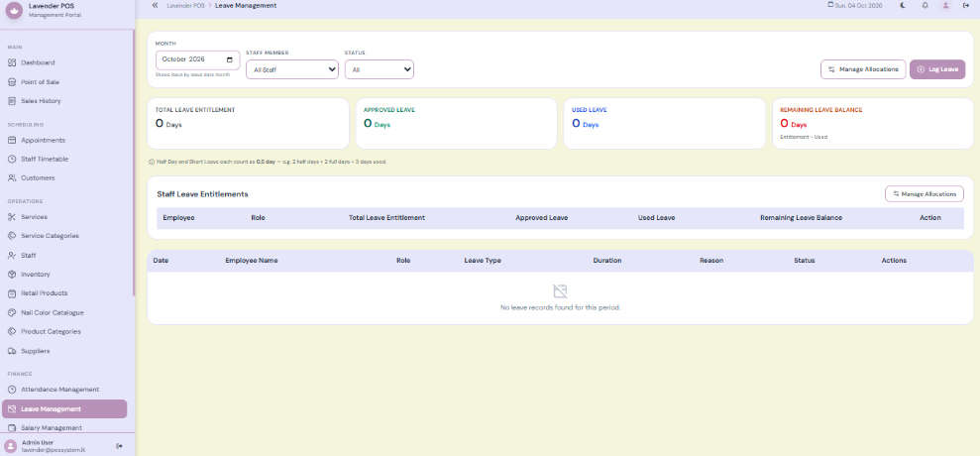
Task: Click Lavender POS breadcrumb link
Action: point(184,5)
